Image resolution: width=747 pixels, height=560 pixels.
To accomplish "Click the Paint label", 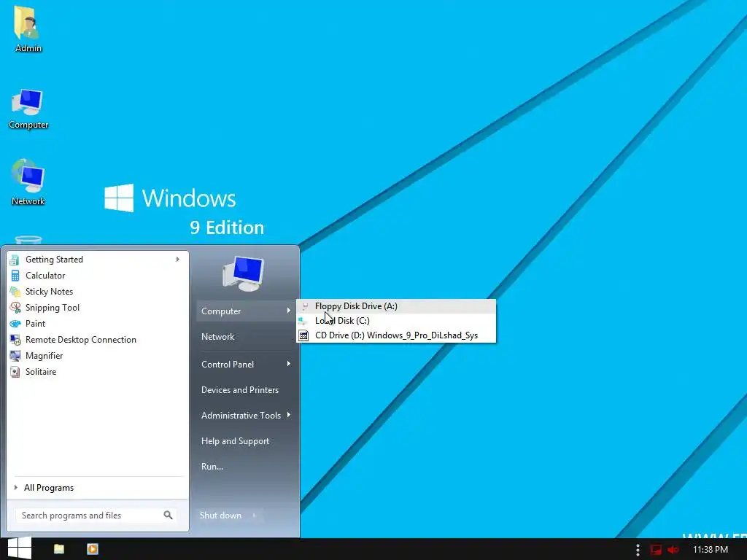I will (x=35, y=324).
